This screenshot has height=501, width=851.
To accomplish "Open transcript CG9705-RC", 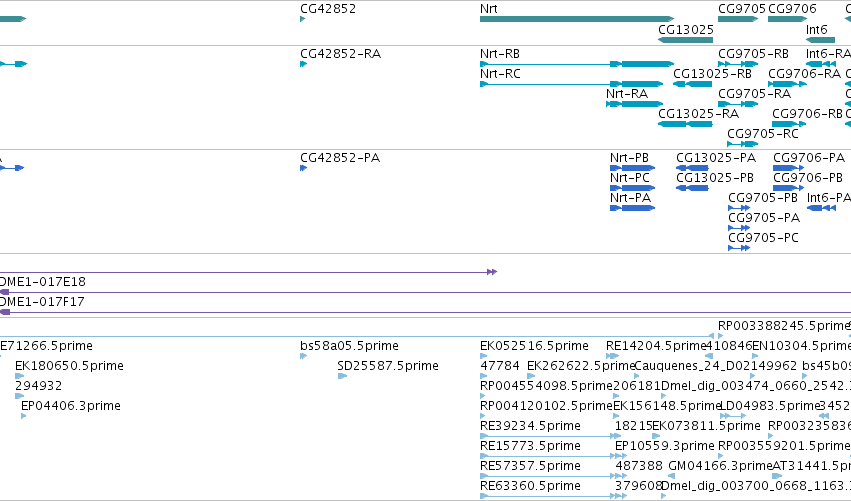I will pyautogui.click(x=763, y=134).
